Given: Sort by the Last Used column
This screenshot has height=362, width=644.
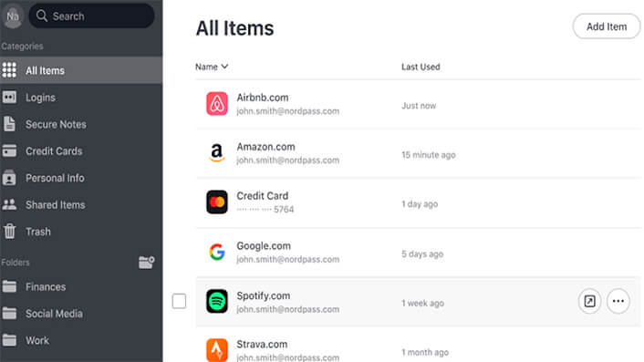Looking at the screenshot, I should (x=421, y=67).
